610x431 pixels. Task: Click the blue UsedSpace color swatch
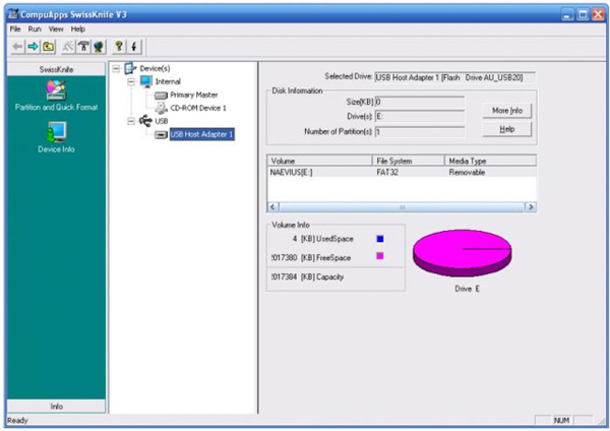click(x=380, y=239)
